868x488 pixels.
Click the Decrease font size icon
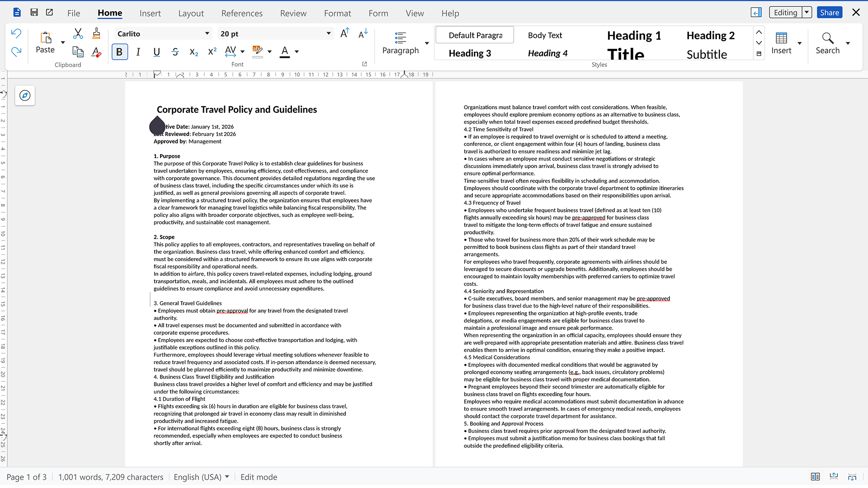click(363, 33)
